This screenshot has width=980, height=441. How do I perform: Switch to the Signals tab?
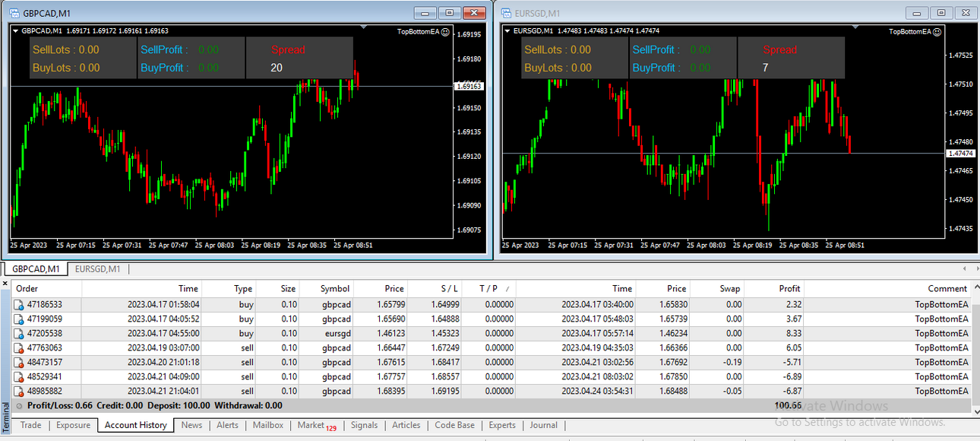click(x=364, y=425)
